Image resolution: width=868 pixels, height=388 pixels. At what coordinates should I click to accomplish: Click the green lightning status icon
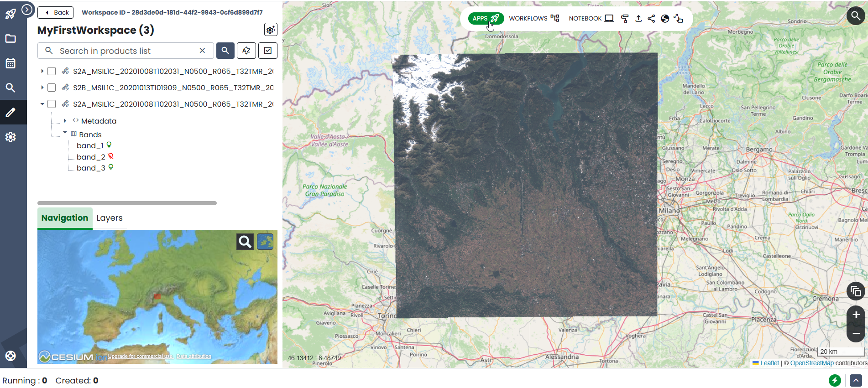[x=835, y=380]
